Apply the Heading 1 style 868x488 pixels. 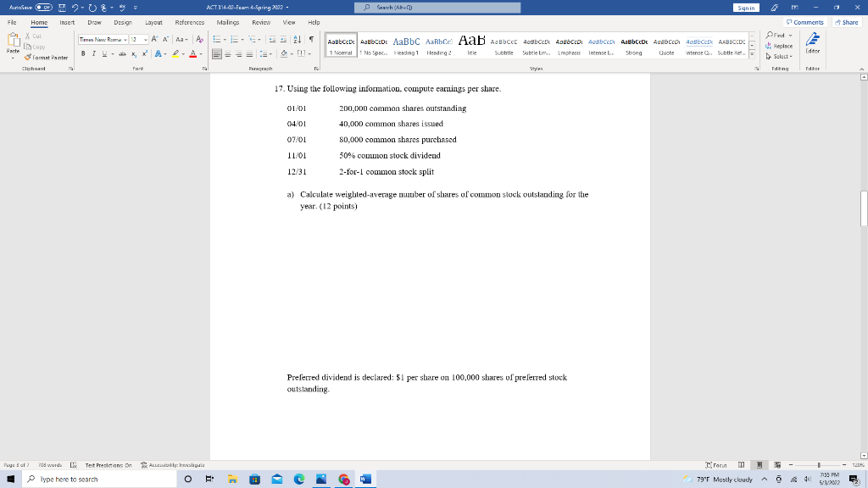(x=406, y=45)
